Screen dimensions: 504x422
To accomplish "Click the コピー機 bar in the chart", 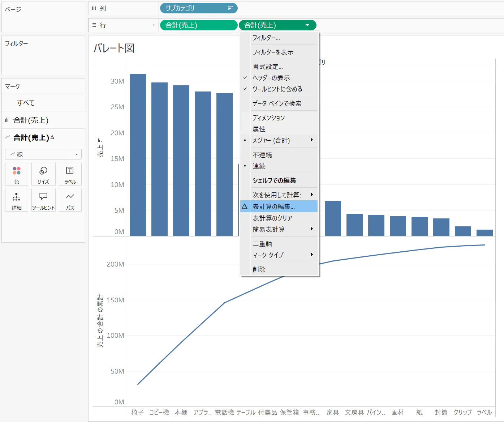I will coord(159,159).
